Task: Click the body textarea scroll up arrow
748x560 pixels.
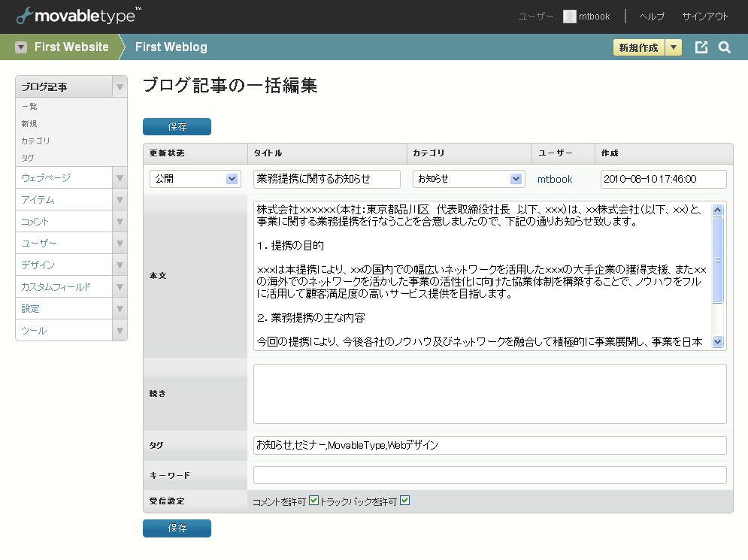Action: [x=717, y=210]
